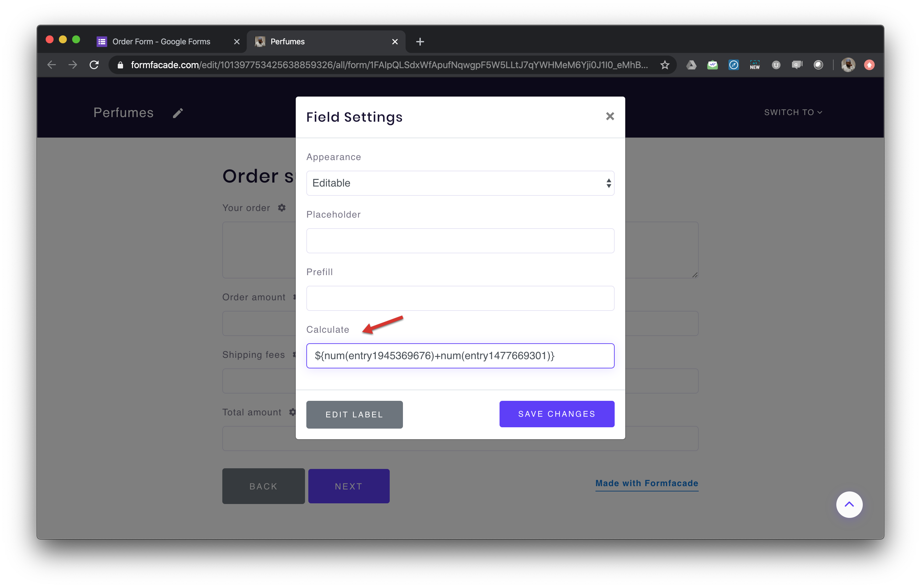Click inside the Prefill input field
The width and height of the screenshot is (921, 588).
pos(460,298)
